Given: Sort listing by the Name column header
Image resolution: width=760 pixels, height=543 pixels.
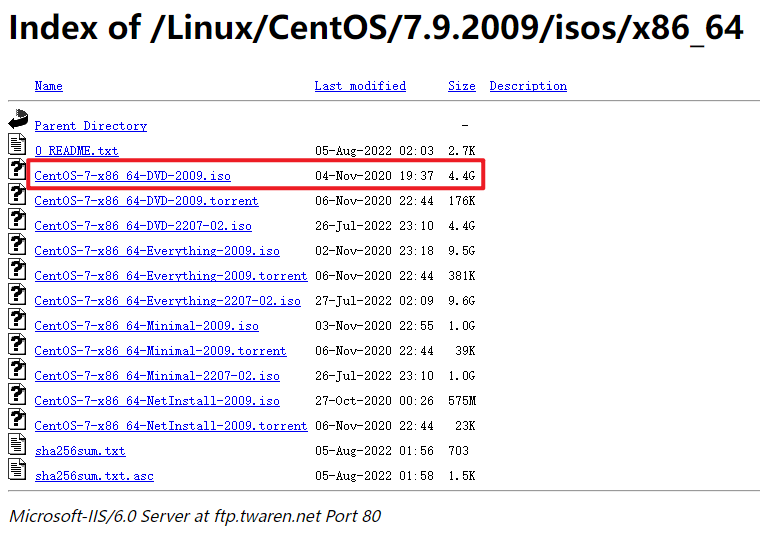Looking at the screenshot, I should pos(48,86).
